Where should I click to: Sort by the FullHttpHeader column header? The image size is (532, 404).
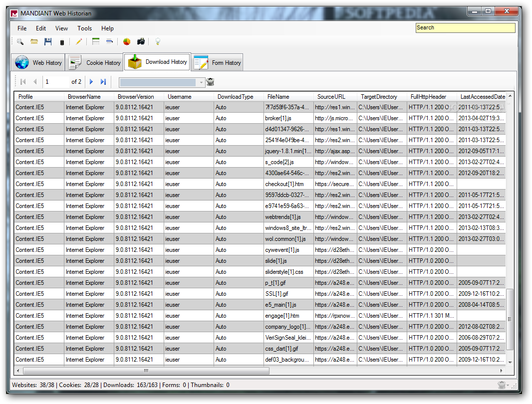432,97
